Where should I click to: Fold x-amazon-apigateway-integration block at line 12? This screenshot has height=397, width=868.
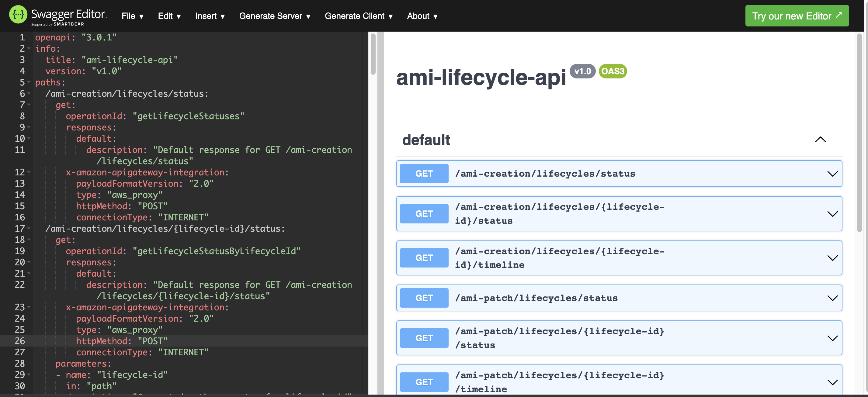(x=29, y=172)
